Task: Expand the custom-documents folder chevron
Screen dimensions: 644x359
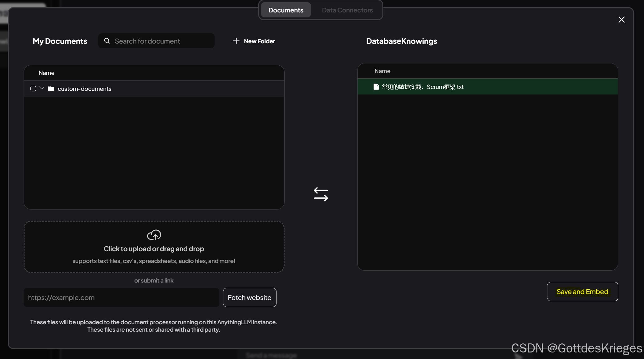Action: (42, 88)
